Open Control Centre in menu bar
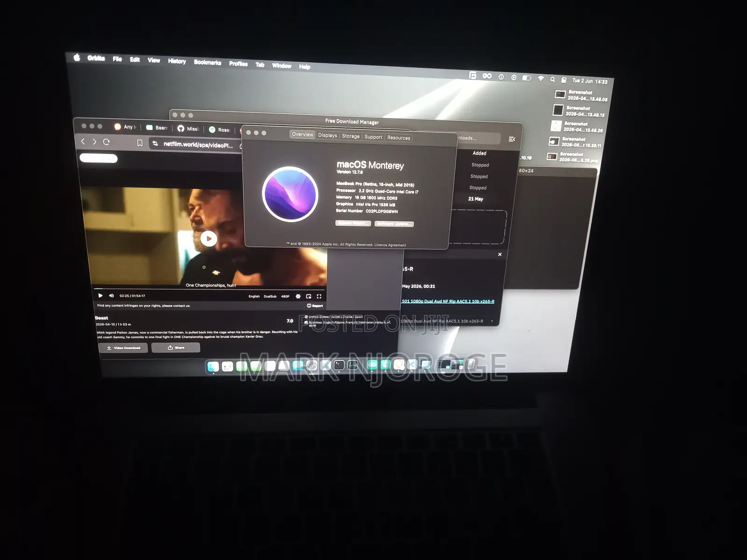This screenshot has height=560, width=747. point(564,80)
